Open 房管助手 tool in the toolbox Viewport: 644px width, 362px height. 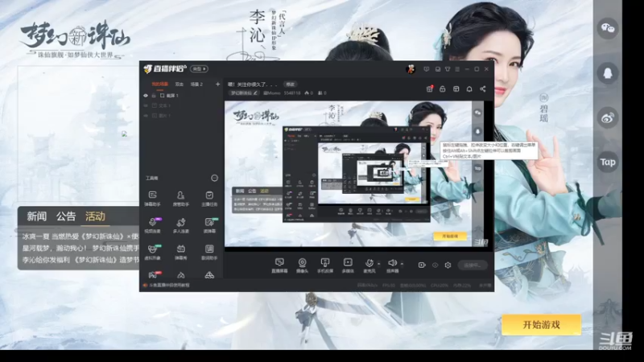[180, 198]
